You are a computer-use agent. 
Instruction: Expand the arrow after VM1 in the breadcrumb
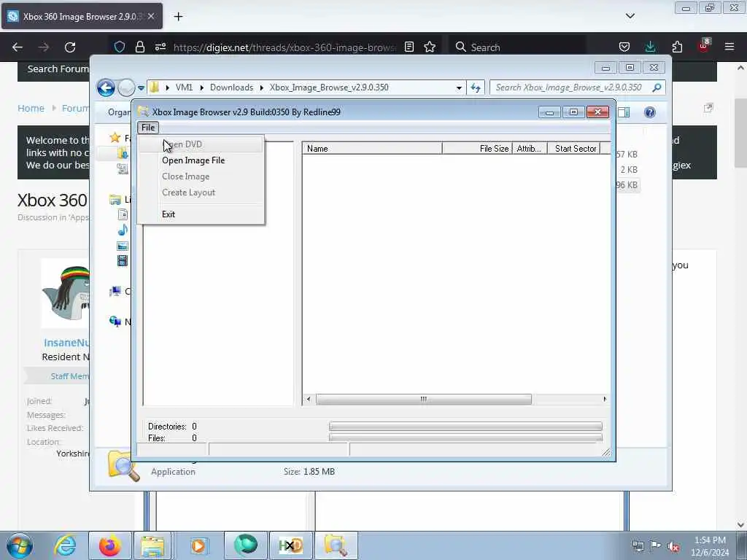tap(201, 87)
